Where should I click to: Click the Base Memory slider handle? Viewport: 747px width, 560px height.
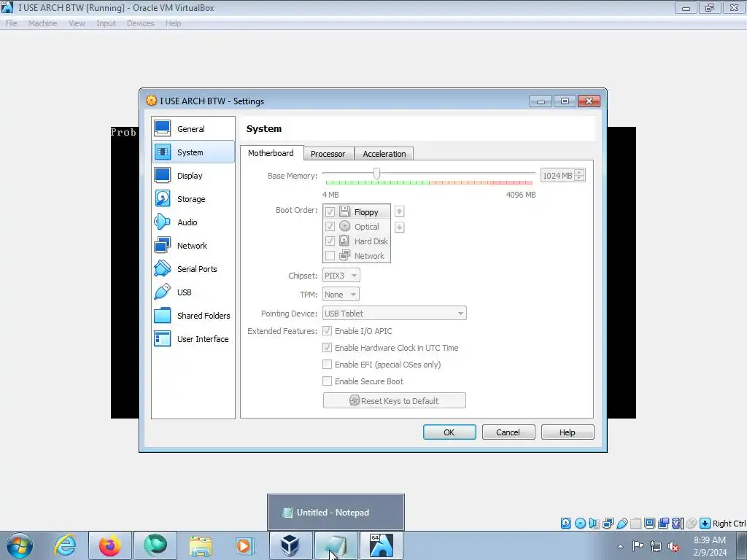pyautogui.click(x=376, y=174)
